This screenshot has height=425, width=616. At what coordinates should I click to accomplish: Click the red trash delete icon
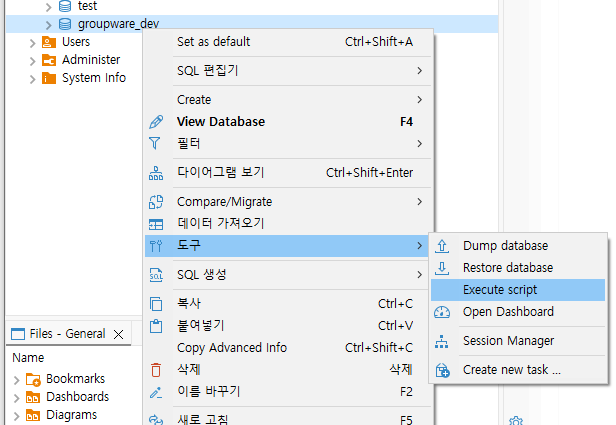coord(155,370)
